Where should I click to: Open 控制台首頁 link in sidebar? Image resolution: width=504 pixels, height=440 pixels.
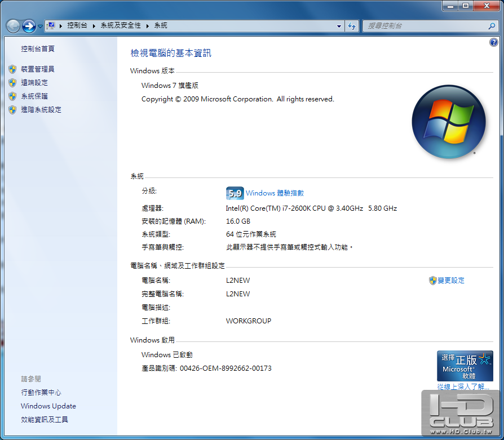pyautogui.click(x=38, y=49)
